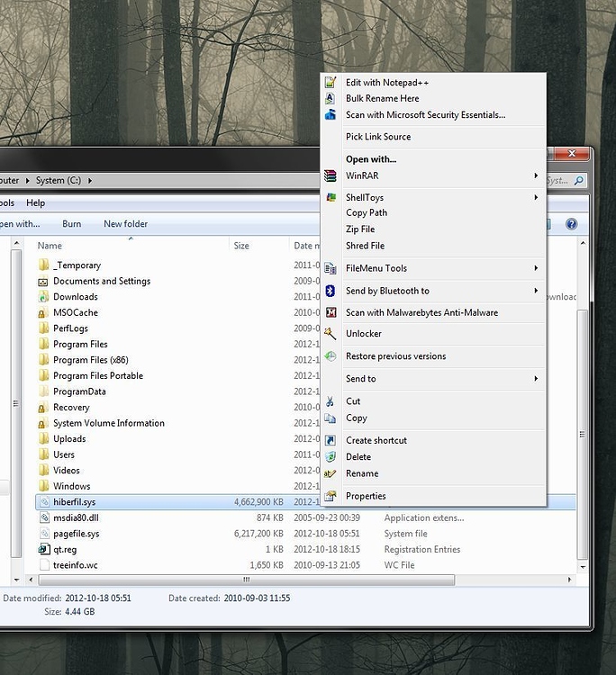Screen dimensions: 616x675
Task: Click the Notepad++ icon in the context menu
Action: pos(331,82)
